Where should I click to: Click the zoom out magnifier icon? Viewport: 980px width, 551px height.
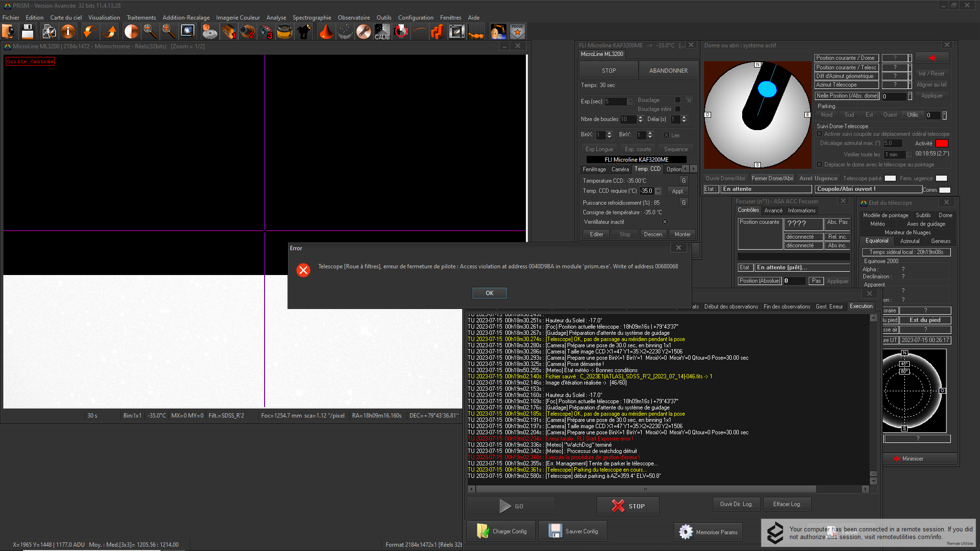click(x=150, y=32)
